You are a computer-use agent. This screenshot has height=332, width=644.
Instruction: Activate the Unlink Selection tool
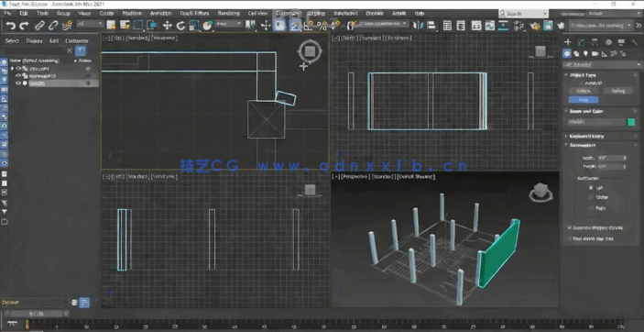click(x=53, y=26)
